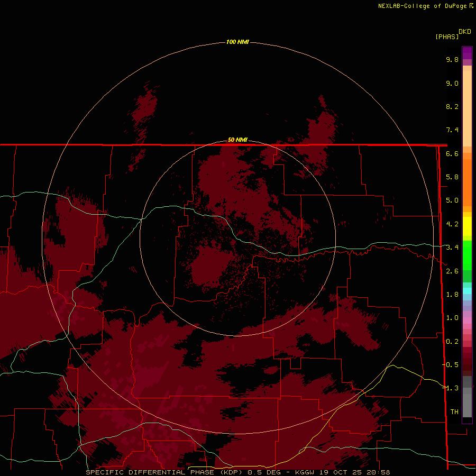Click the bright green segment of color bar

point(467,255)
